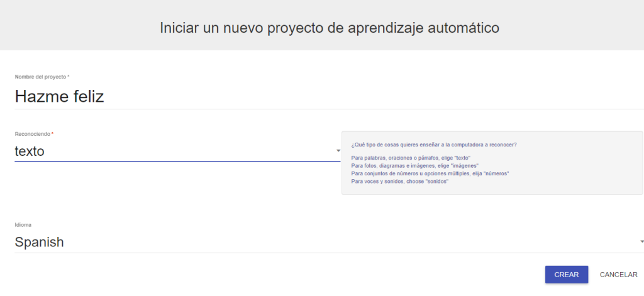Click the help question "¿Qué tipo de cosas quieres enseñar"
The image size is (644, 296).
coord(434,145)
